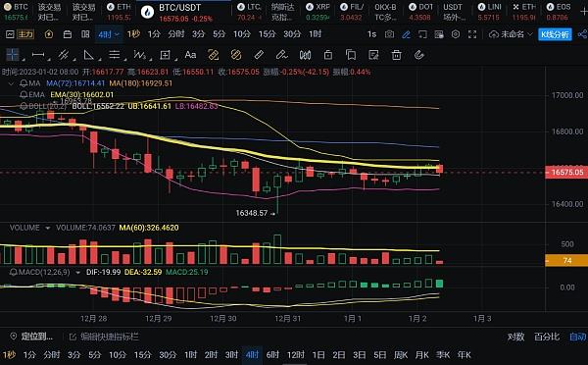Select the horizontal line segment tool
Screen dimensions: 588x365
pyautogui.click(x=38, y=55)
